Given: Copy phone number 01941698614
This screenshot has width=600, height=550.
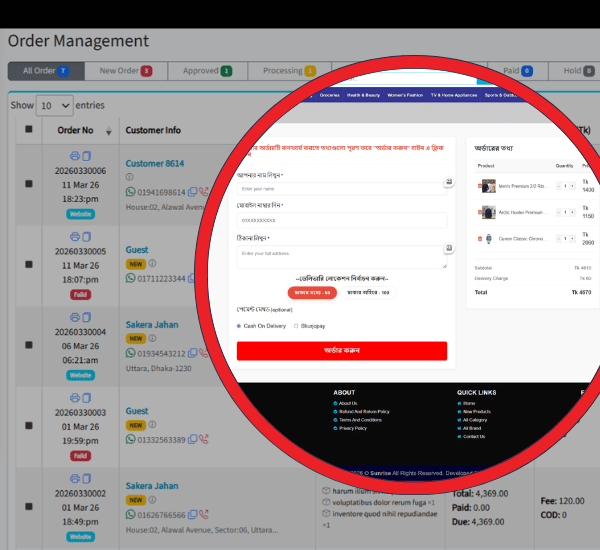Looking at the screenshot, I should click(x=192, y=192).
